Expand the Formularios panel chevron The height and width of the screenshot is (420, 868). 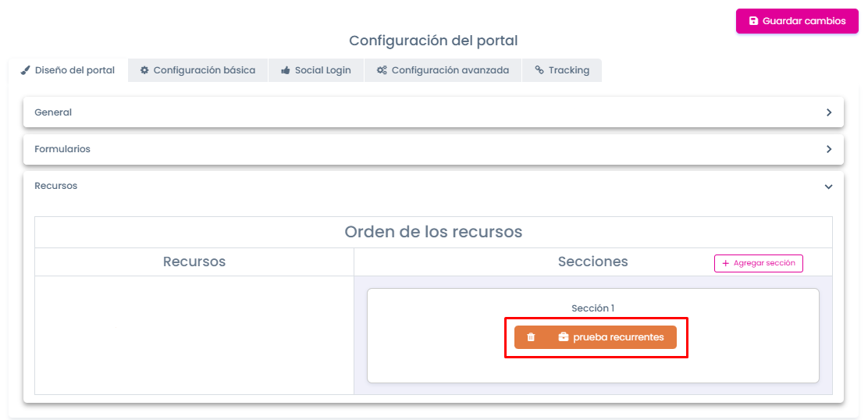point(829,149)
